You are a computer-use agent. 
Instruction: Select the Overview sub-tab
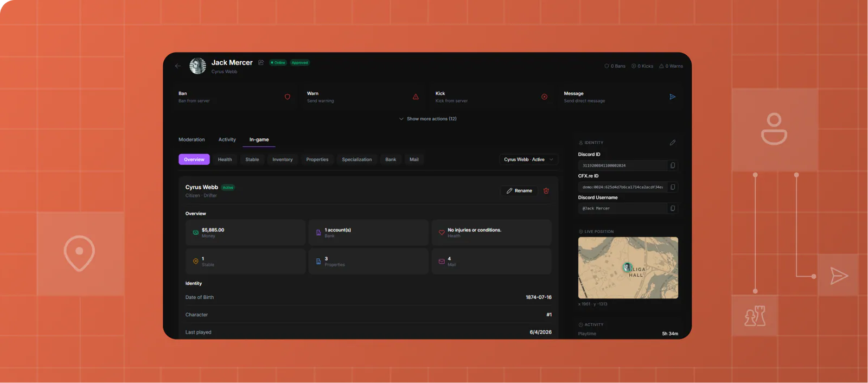(x=194, y=159)
